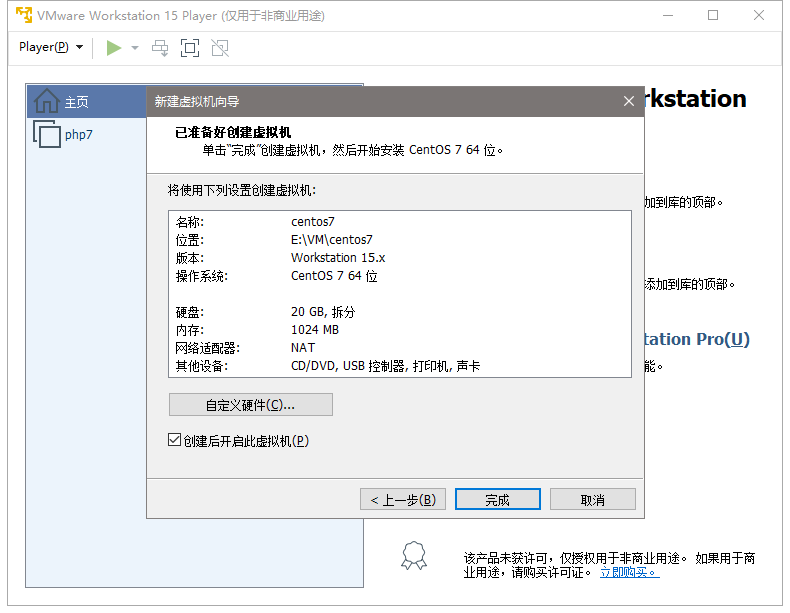Image resolution: width=790 pixels, height=613 pixels.
Task: Open the 立即购买 purchase link
Action: pos(629,572)
